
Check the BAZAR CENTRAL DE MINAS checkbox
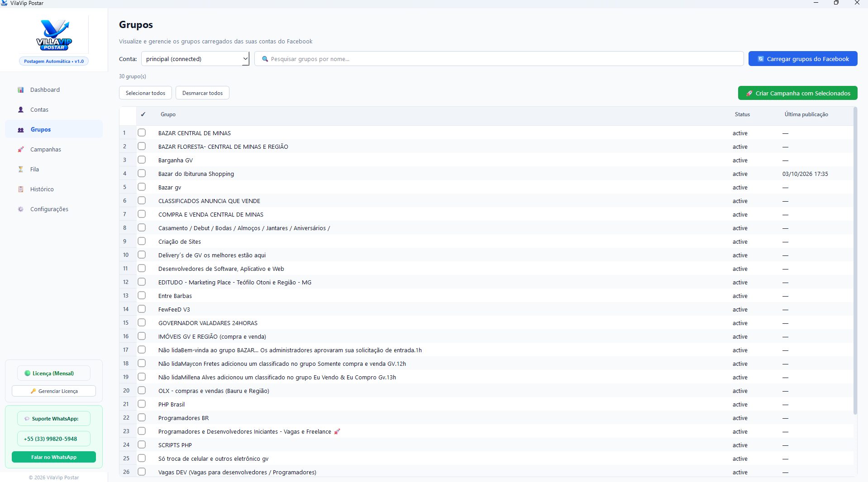click(x=142, y=132)
